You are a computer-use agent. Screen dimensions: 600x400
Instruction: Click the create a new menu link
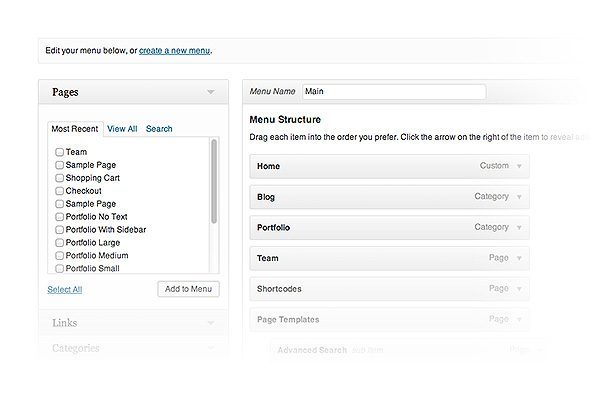click(175, 50)
